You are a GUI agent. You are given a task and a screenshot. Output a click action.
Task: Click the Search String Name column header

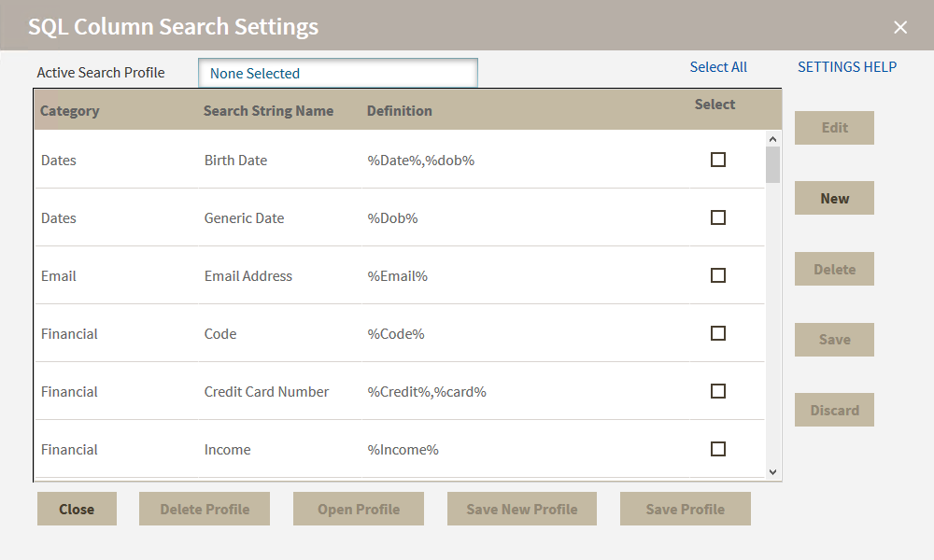pyautogui.click(x=268, y=111)
